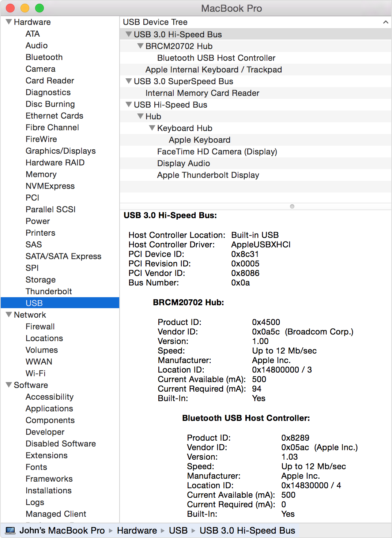This screenshot has width=392, height=538.
Task: Open Firewall under Network
Action: click(x=40, y=327)
